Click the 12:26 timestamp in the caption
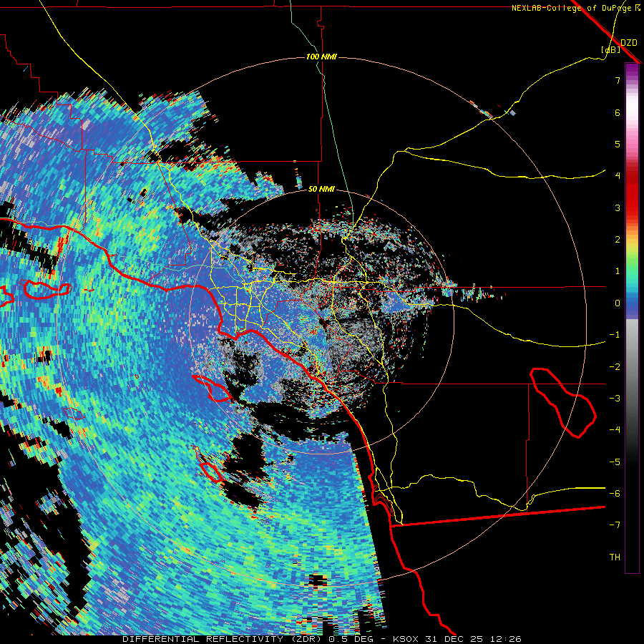The image size is (644, 644). coord(507,639)
